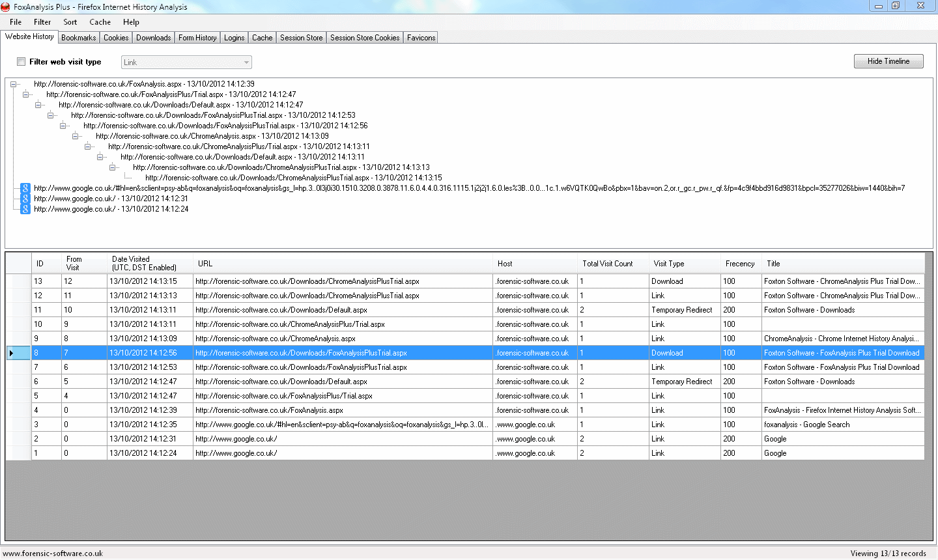Sort by the ID column header
Screen dimensions: 938x560
click(x=47, y=264)
